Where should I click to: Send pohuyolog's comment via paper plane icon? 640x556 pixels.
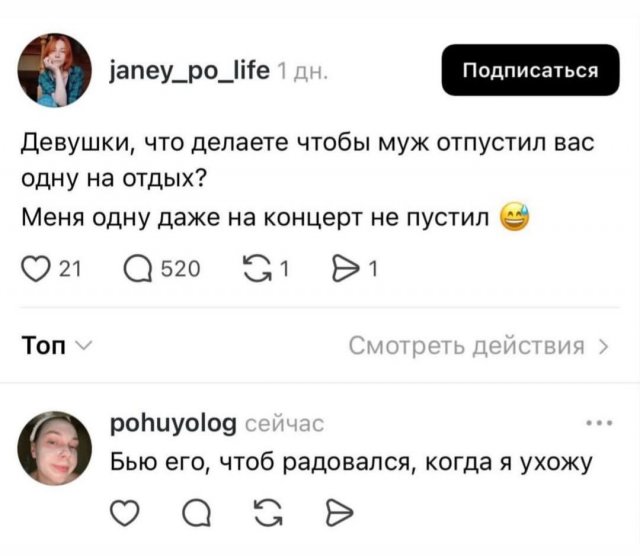[340, 512]
